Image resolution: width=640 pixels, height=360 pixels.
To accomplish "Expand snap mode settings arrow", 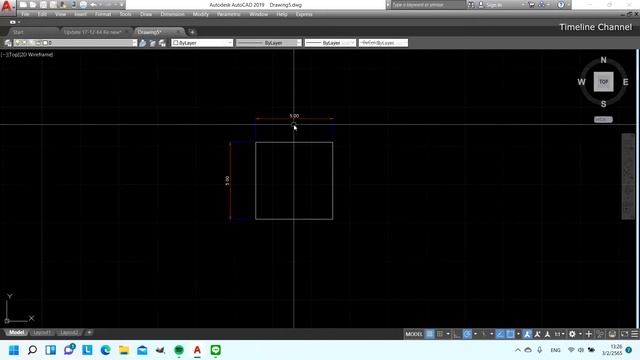I will coord(448,334).
